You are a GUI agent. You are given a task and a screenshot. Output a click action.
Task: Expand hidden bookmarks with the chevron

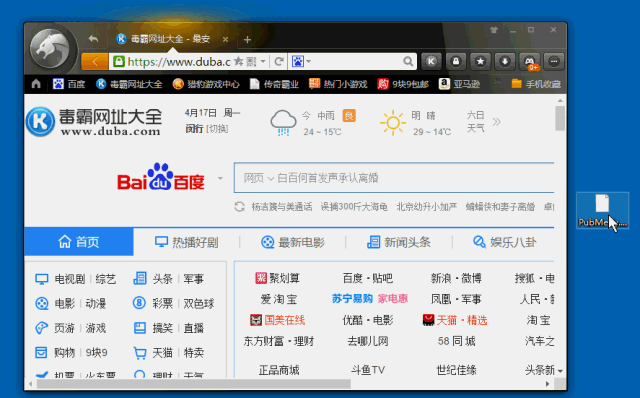497,81
